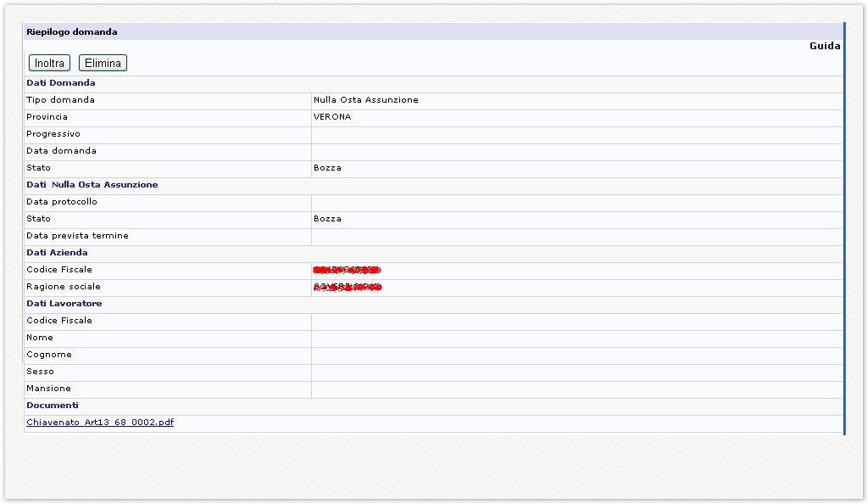The height and width of the screenshot is (504, 868).
Task: Select the Documenti section header
Action: (x=53, y=406)
